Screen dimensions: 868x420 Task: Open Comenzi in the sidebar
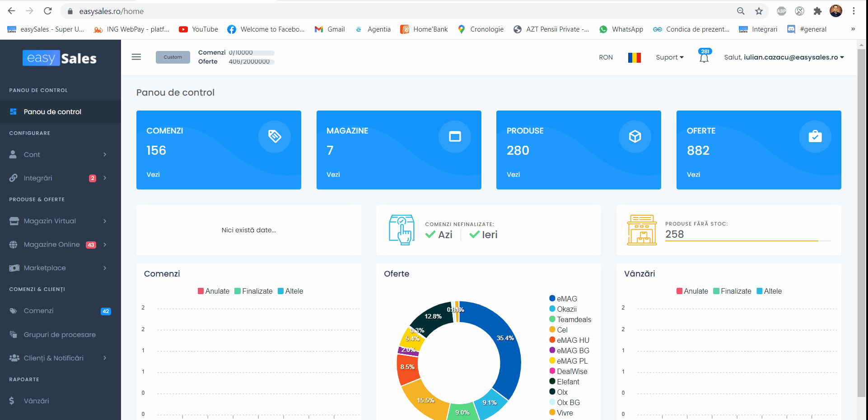39,311
